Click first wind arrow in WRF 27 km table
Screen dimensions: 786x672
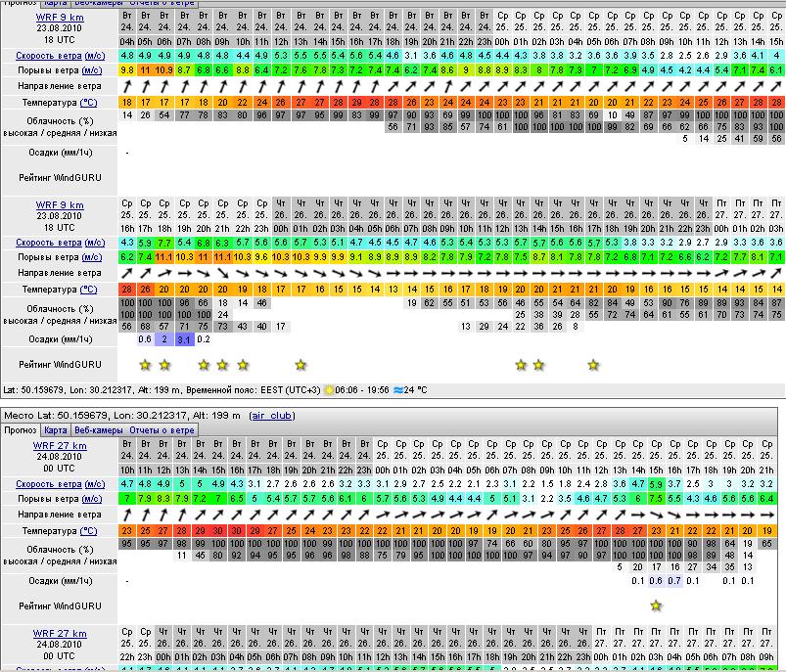127,515
